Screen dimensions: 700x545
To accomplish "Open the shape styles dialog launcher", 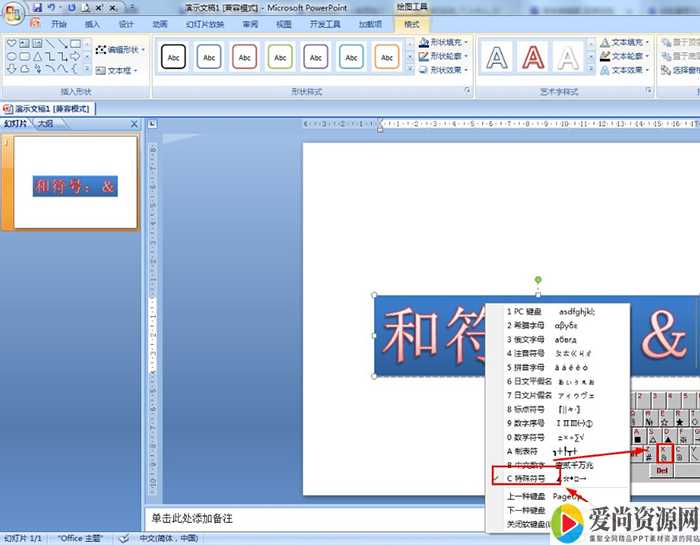I will tap(467, 91).
